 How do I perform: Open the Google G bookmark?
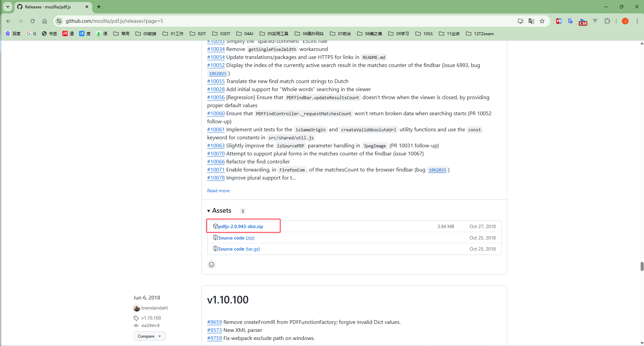(31, 33)
